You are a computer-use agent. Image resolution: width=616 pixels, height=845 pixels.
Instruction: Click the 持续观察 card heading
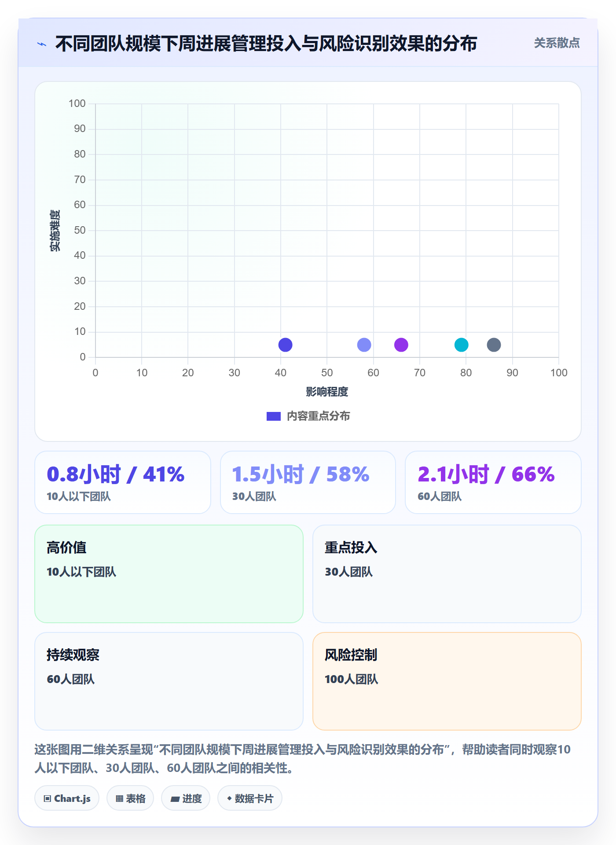click(73, 655)
